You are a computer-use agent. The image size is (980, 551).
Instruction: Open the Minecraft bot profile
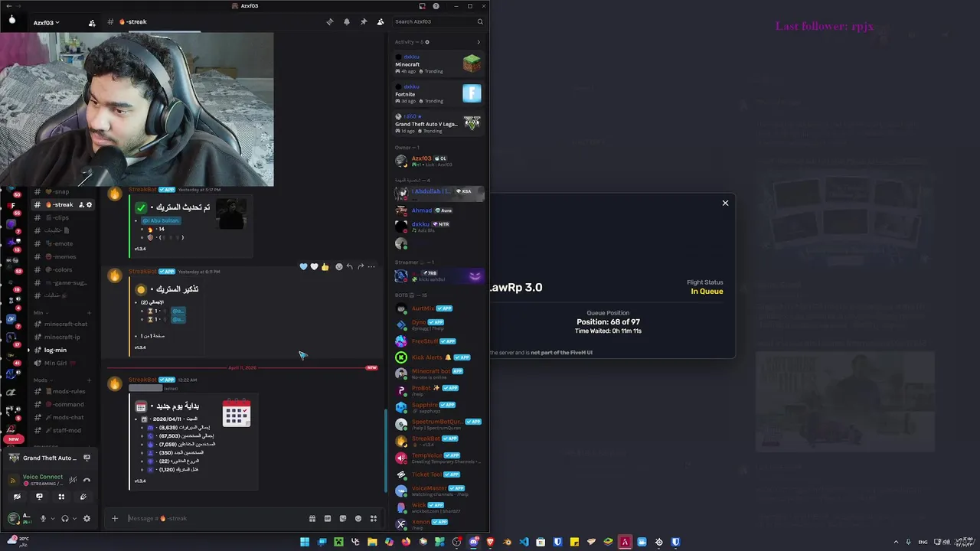pos(438,373)
